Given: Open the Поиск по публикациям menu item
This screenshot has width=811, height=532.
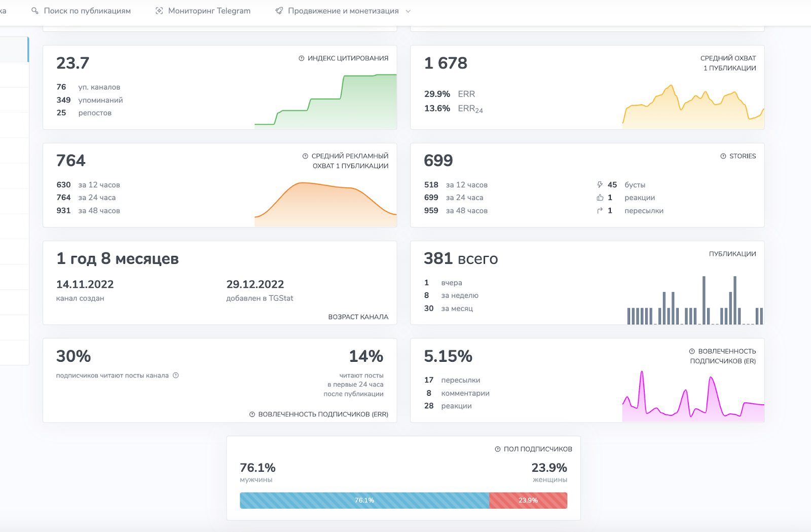Looking at the screenshot, I should (x=81, y=11).
